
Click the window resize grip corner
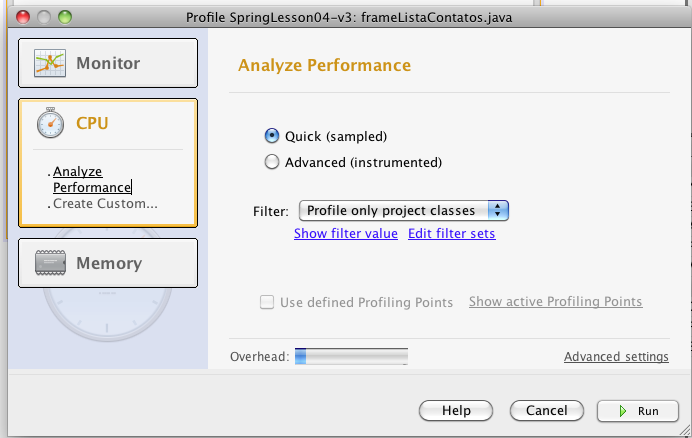tap(685, 430)
